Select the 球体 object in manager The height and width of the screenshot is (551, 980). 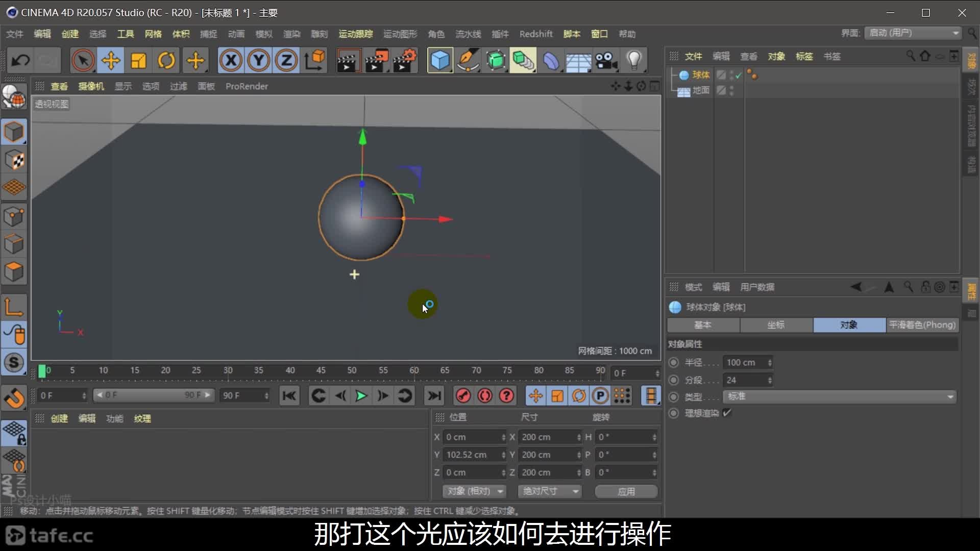point(701,75)
